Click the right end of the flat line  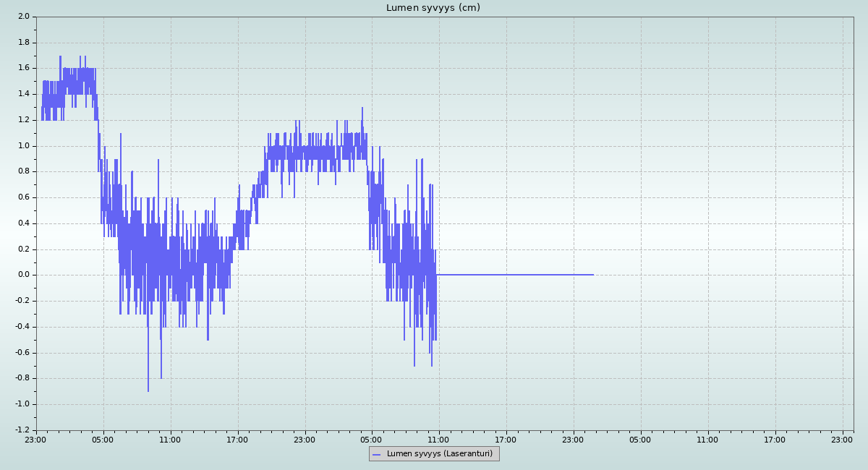click(593, 275)
